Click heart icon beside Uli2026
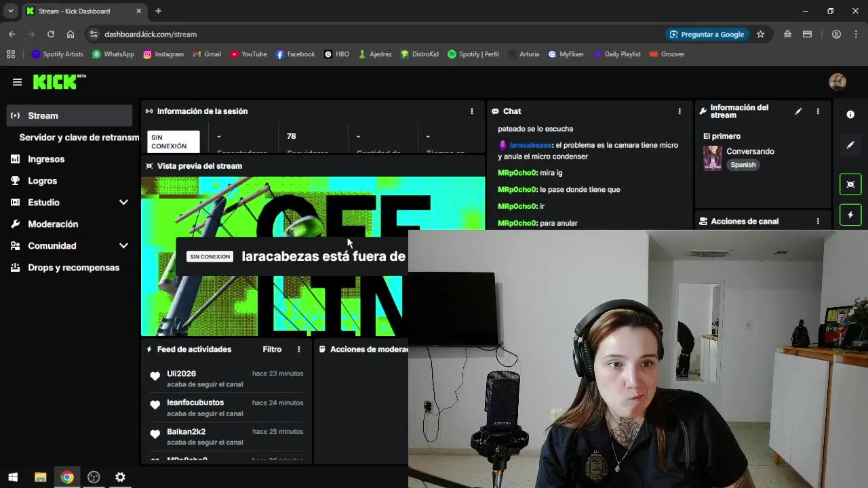Image resolution: width=868 pixels, height=488 pixels. click(x=155, y=376)
